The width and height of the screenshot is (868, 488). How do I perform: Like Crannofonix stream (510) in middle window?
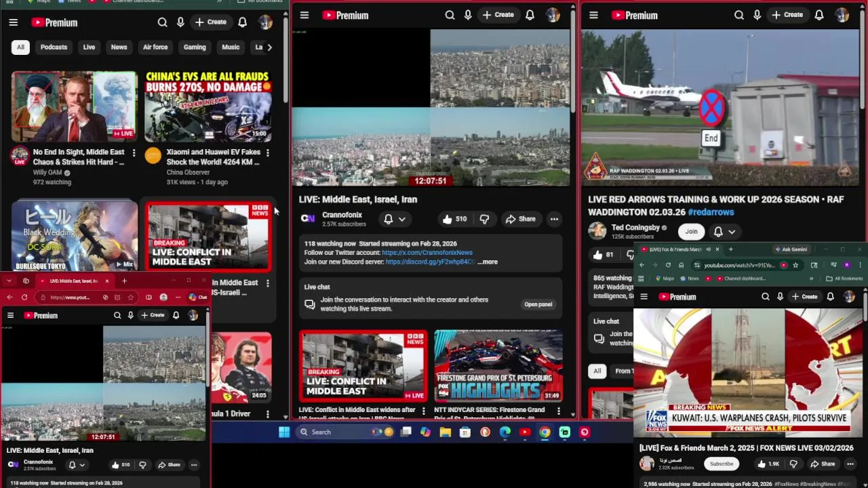(454, 219)
